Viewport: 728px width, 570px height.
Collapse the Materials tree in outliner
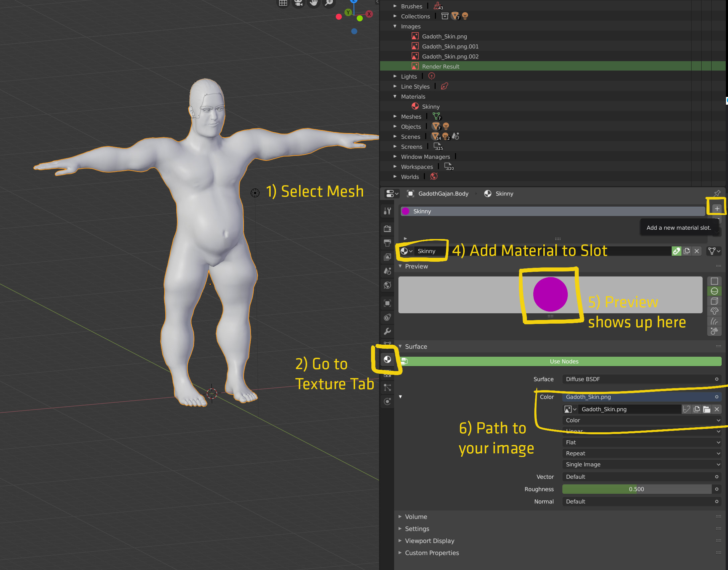click(395, 96)
